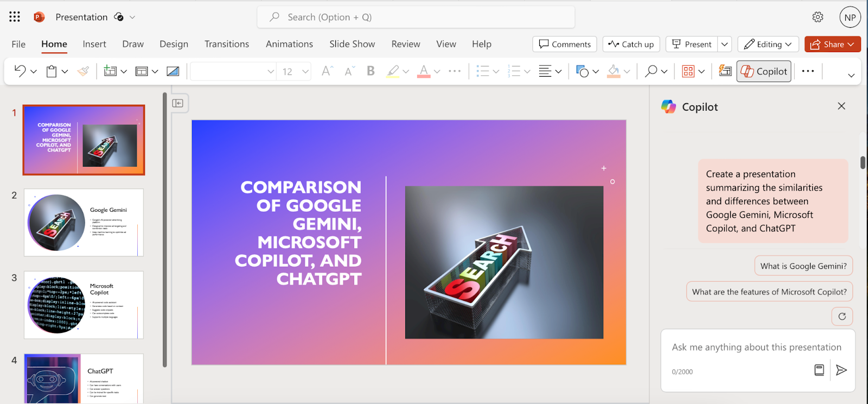Start presenting with the Present button
868x404 pixels.
[x=692, y=44]
